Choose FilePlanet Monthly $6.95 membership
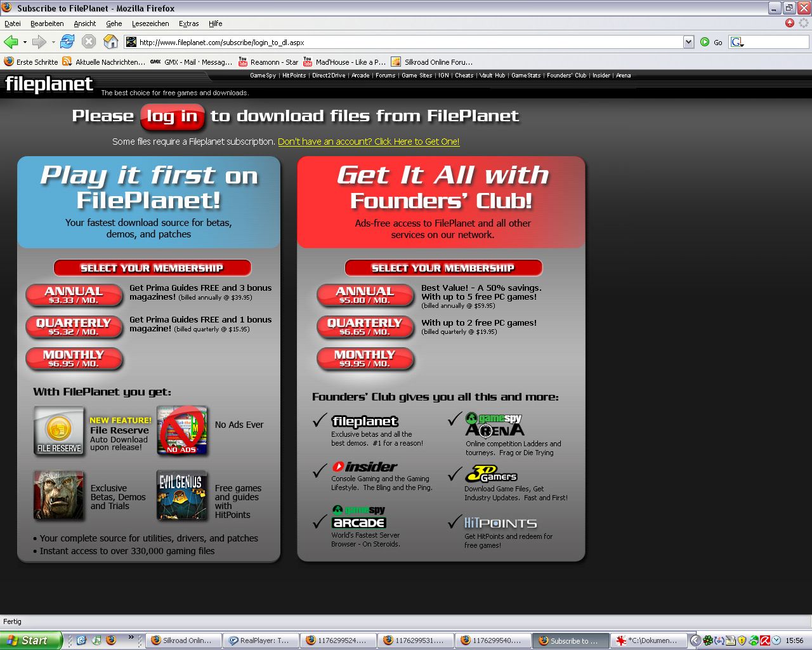The image size is (812, 650). (x=74, y=359)
